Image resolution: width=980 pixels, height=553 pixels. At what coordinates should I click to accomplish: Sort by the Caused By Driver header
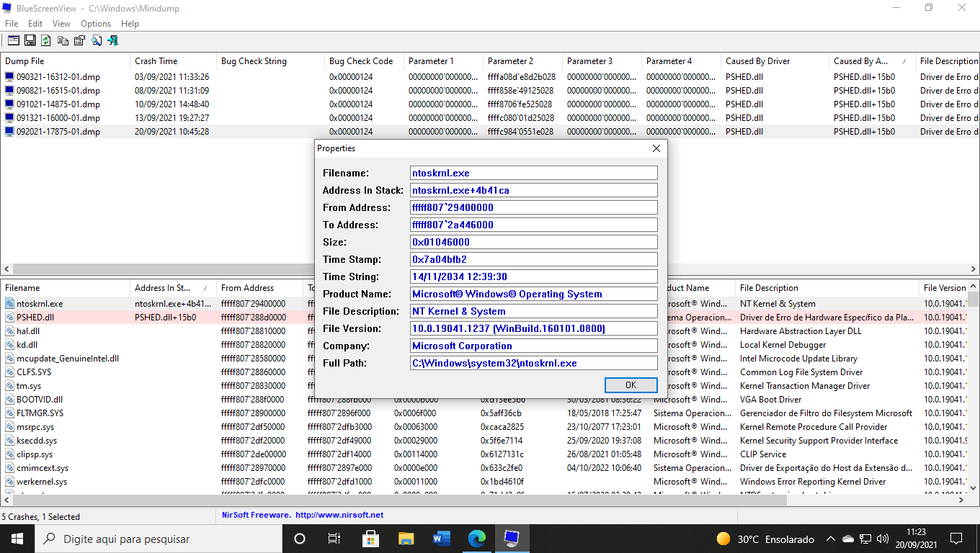775,61
